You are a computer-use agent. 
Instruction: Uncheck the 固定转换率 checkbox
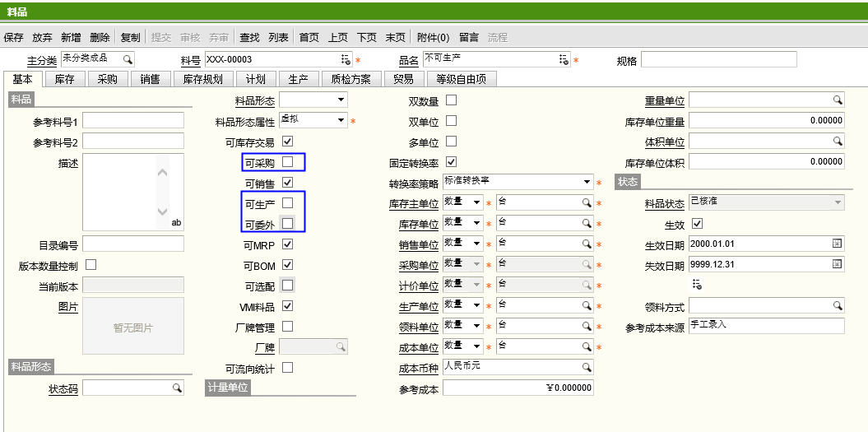click(x=451, y=162)
